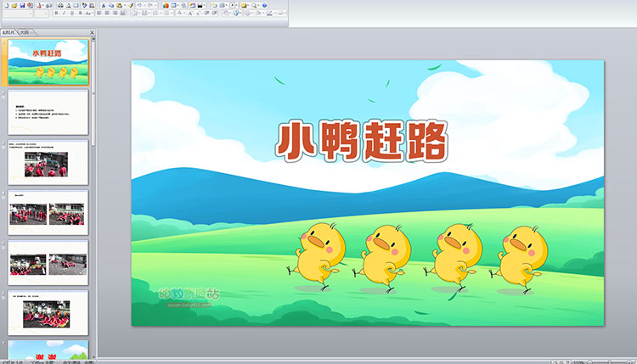637x364 pixels.
Task: Click the New presentation icon
Action: 7,6
